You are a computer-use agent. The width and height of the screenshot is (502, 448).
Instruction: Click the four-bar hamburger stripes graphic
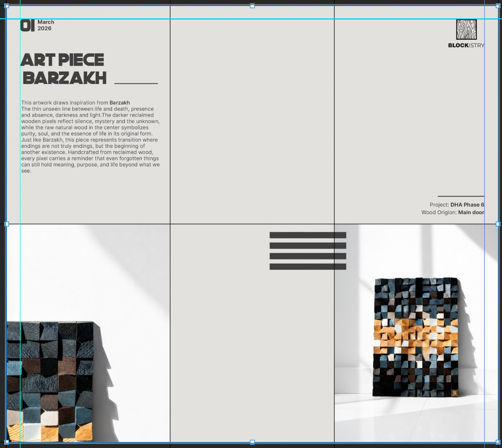pos(308,251)
